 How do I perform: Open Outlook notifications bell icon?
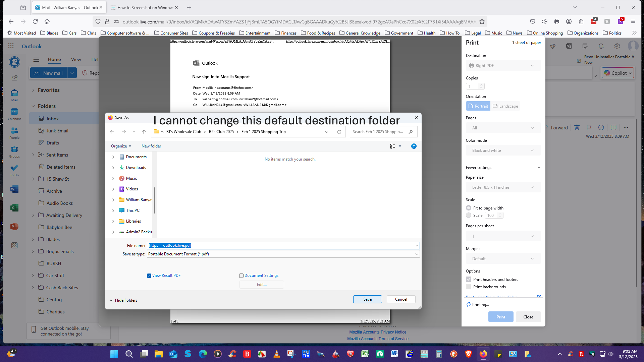pyautogui.click(x=601, y=46)
